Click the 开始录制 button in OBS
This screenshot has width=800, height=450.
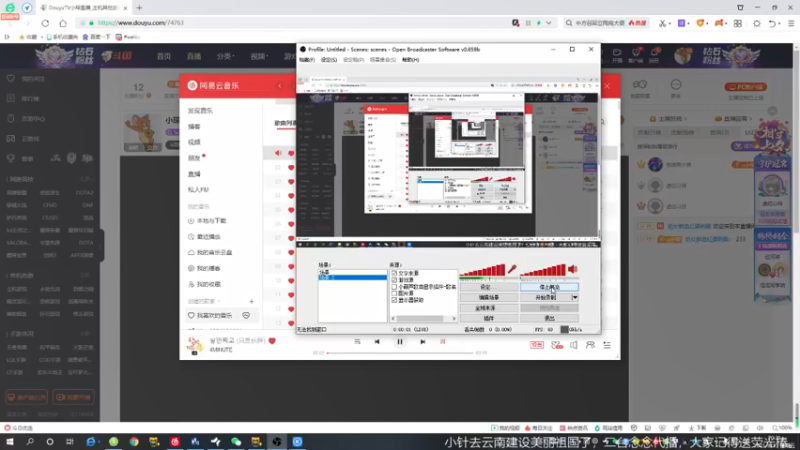(546, 297)
